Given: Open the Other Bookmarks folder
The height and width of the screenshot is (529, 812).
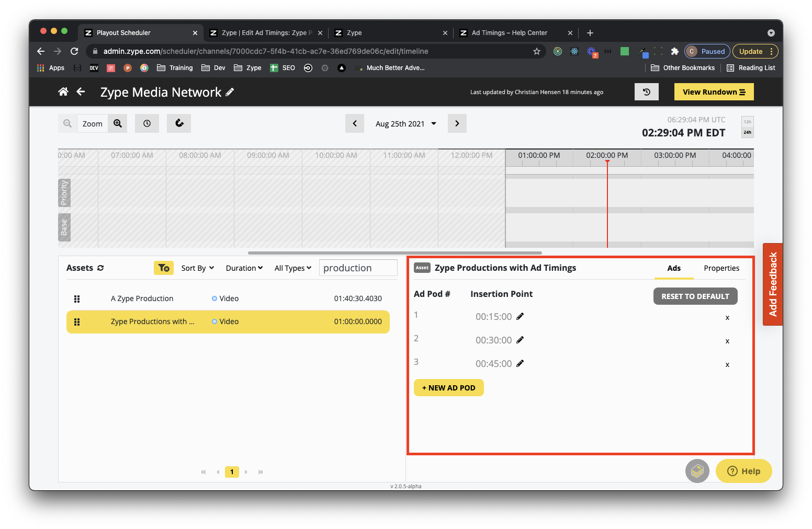Looking at the screenshot, I should (x=683, y=68).
